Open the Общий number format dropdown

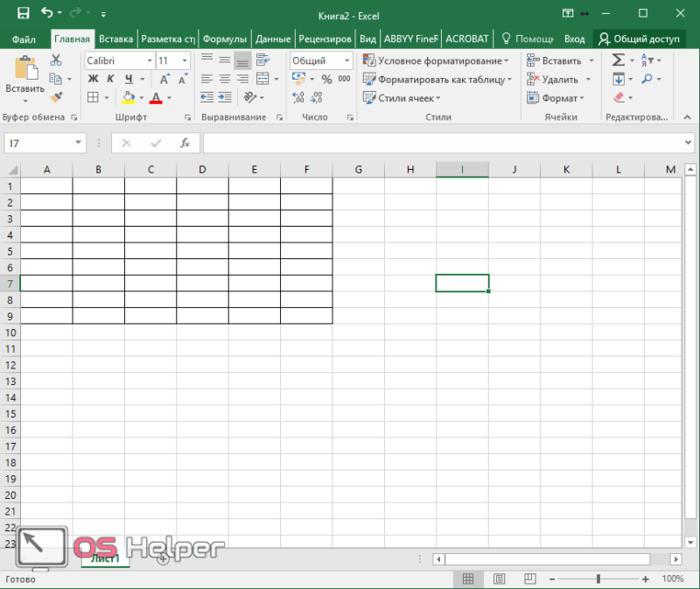tap(346, 60)
